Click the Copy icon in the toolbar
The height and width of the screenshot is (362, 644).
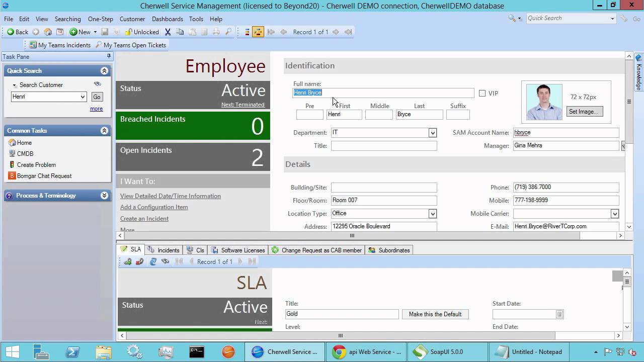click(180, 32)
